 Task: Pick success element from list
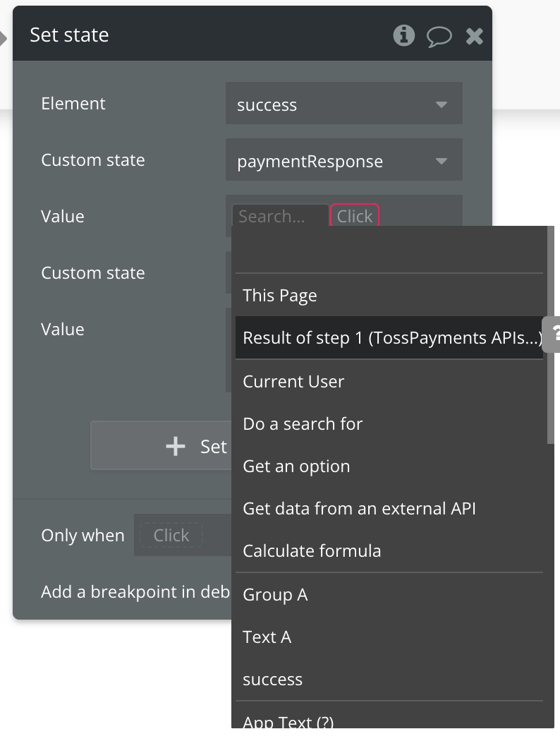coord(272,680)
